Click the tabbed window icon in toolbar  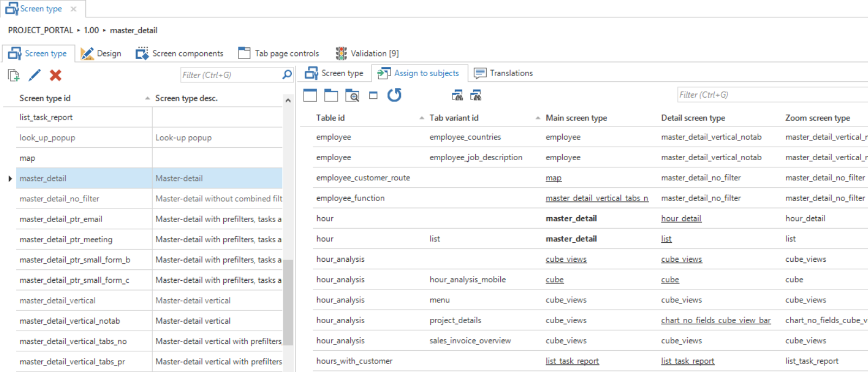point(331,96)
